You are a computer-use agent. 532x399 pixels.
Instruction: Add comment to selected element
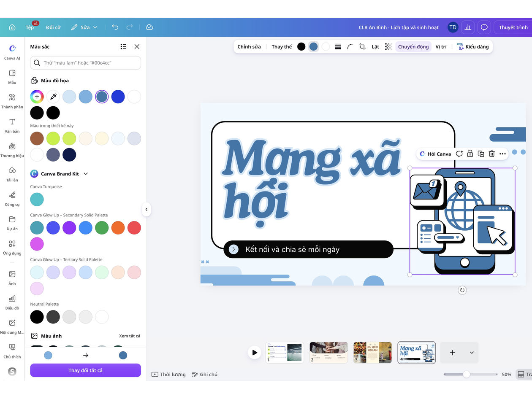click(459, 154)
